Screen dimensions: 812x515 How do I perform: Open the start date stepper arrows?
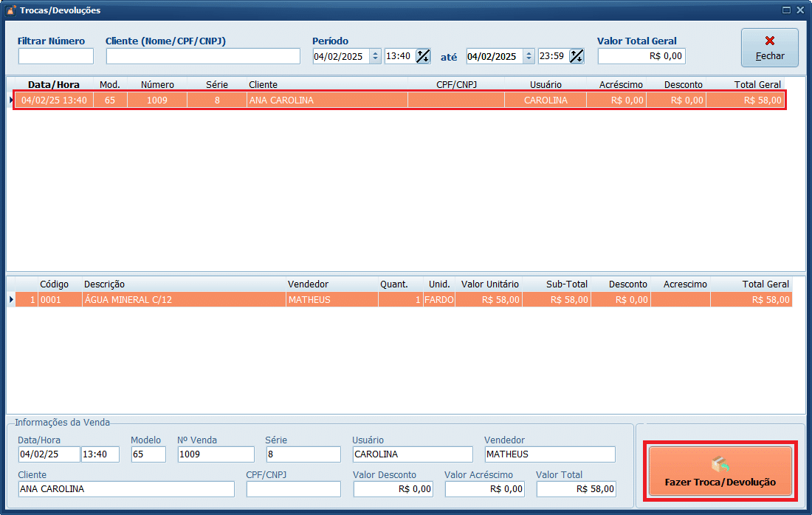pyautogui.click(x=375, y=56)
